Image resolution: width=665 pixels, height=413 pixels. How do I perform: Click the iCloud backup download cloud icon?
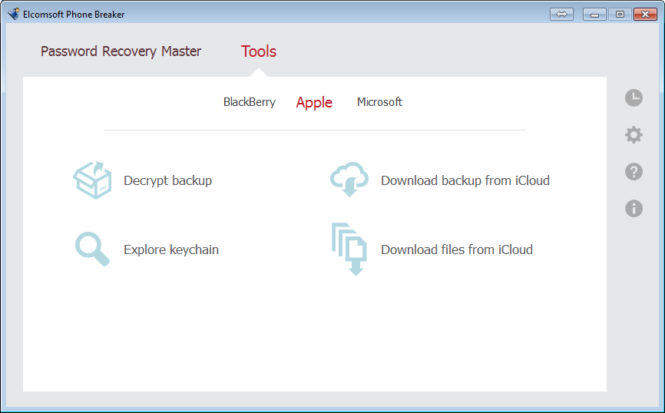349,179
